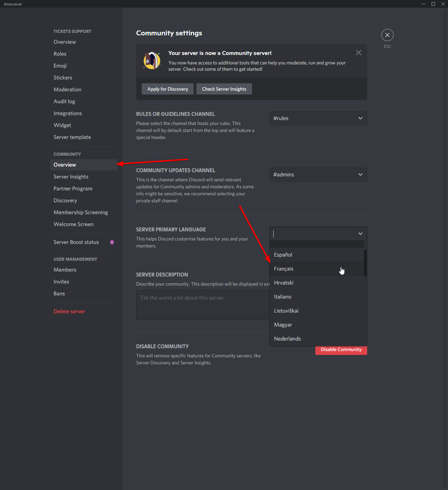Click Apply for Discovery button

(x=168, y=89)
